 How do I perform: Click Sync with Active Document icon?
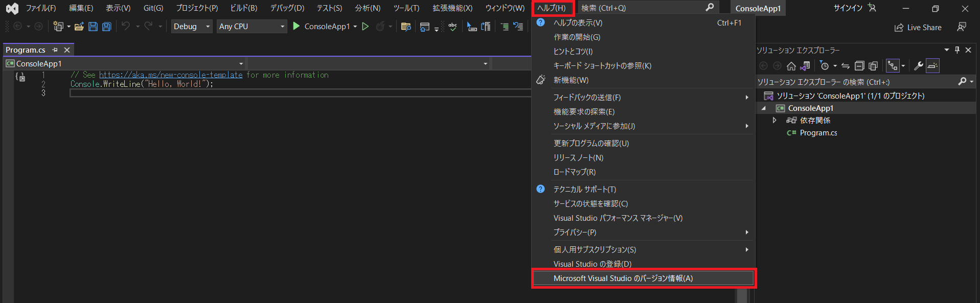(846, 66)
